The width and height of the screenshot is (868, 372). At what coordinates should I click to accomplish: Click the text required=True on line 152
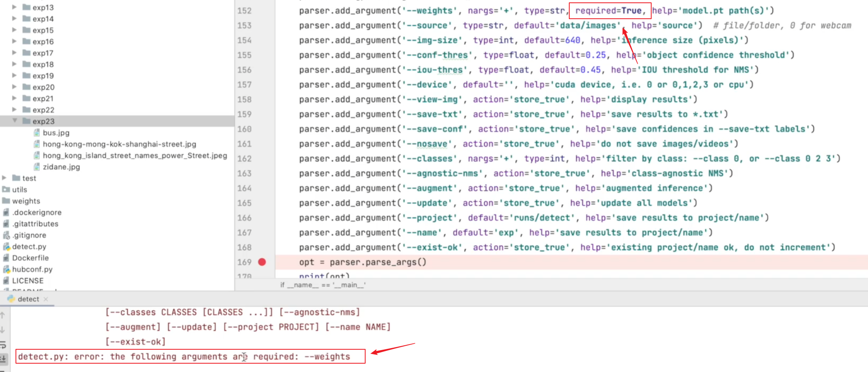click(608, 11)
